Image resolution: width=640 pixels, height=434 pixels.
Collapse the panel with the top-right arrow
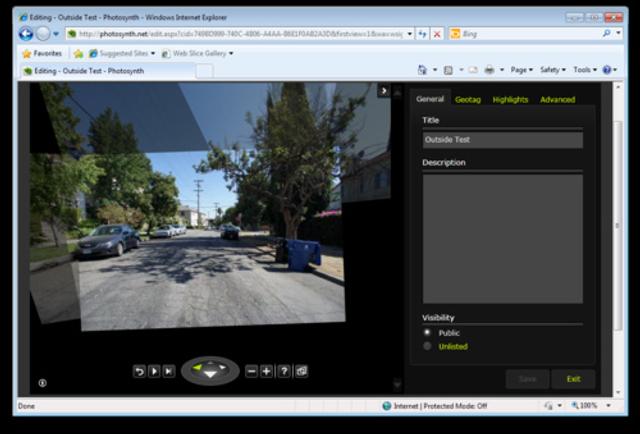[383, 91]
